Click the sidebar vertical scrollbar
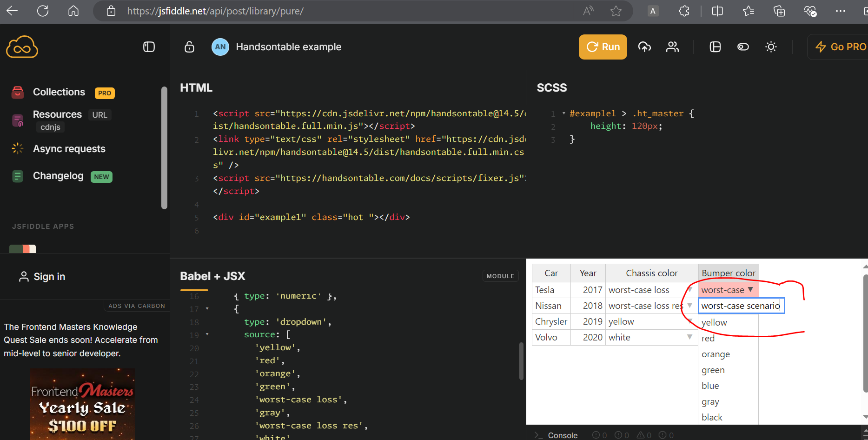 pos(164,148)
